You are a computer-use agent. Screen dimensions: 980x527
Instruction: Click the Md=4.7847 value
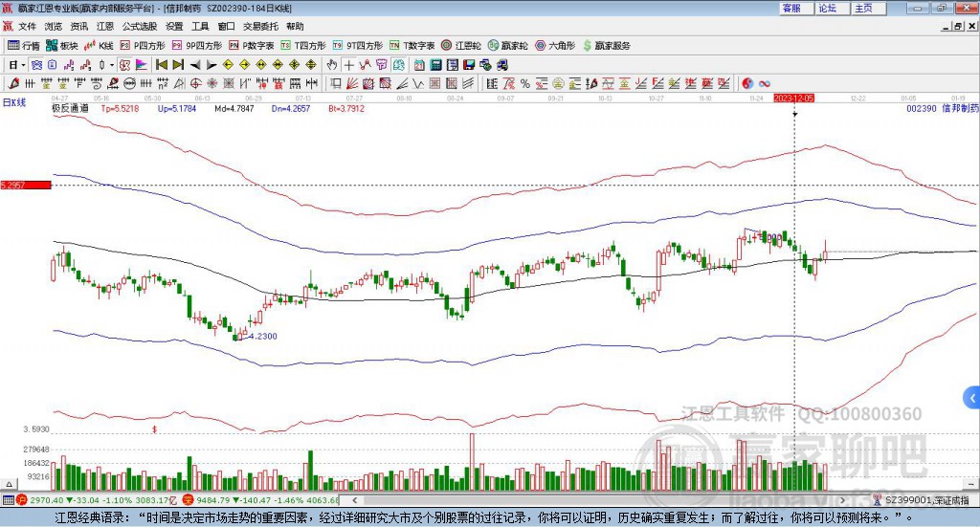(234, 108)
